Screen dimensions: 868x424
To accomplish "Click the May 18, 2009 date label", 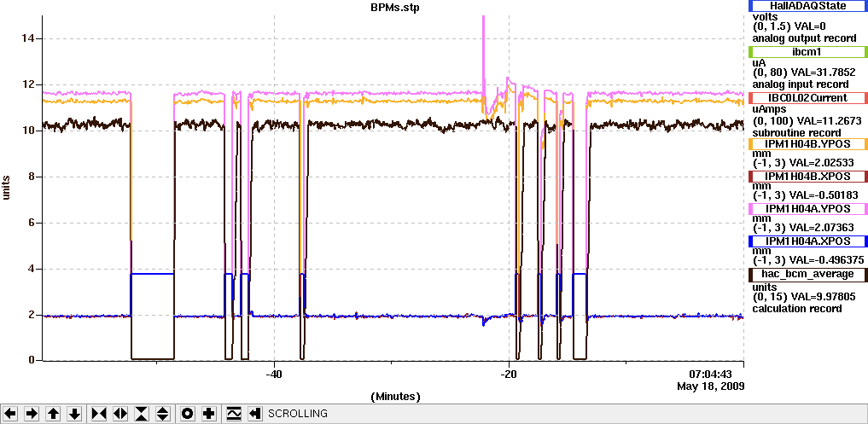I will (711, 386).
